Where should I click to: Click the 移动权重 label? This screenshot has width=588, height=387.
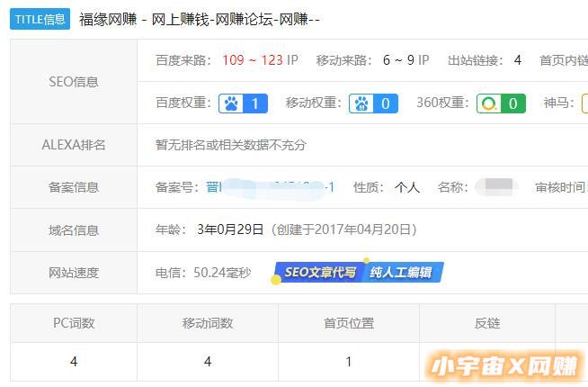point(314,103)
